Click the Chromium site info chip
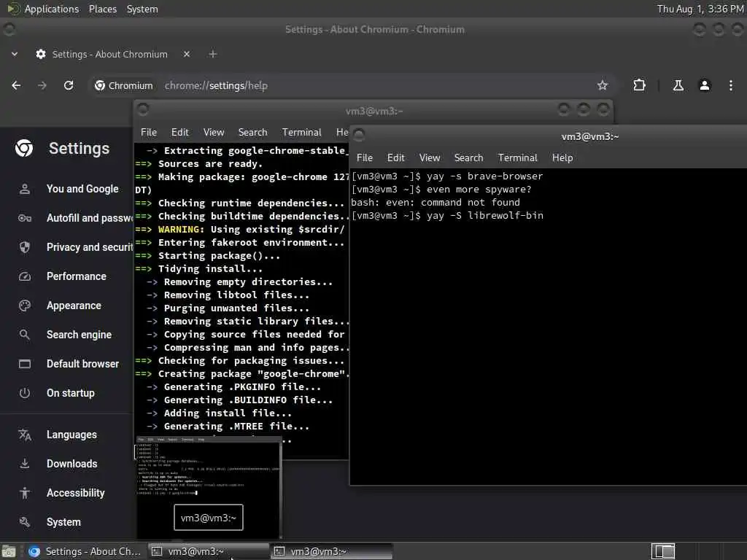 (124, 86)
